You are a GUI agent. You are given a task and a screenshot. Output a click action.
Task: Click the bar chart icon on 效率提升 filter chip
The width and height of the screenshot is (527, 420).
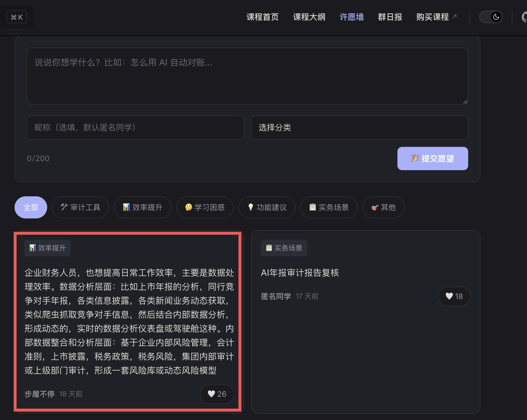coord(126,207)
